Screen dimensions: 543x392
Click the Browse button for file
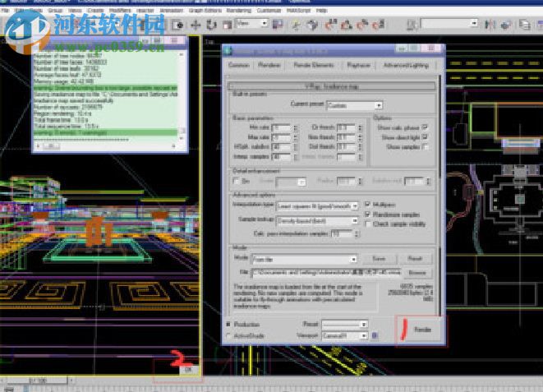[x=417, y=273]
